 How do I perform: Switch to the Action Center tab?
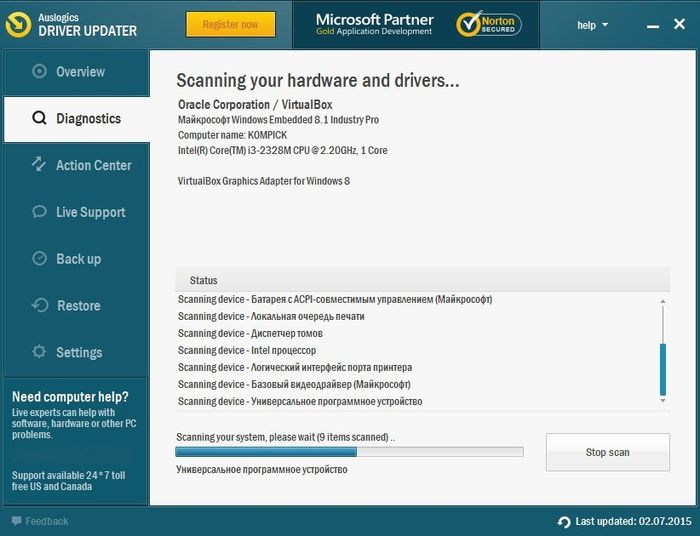(93, 165)
